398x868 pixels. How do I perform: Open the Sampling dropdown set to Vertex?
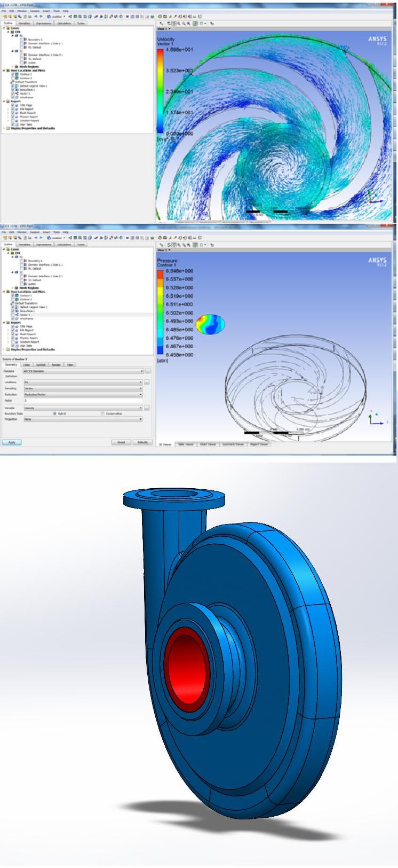pos(83,388)
